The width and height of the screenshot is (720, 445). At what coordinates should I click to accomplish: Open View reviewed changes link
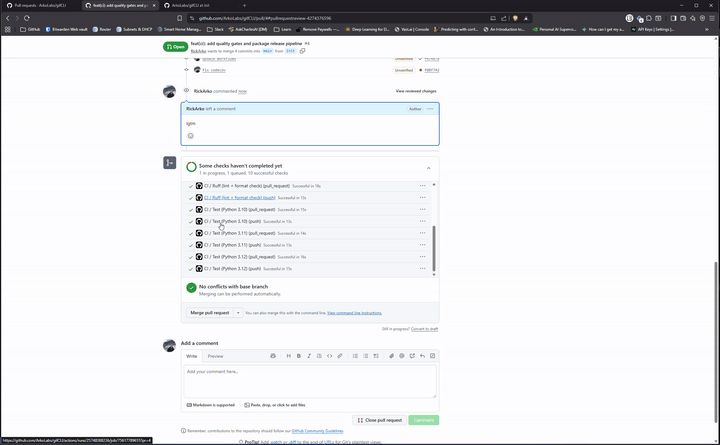coord(416,91)
